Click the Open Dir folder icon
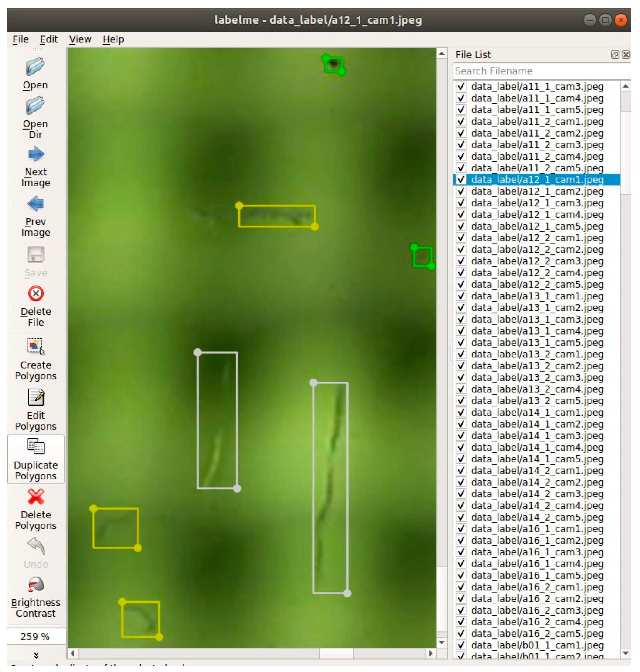 pyautogui.click(x=35, y=105)
